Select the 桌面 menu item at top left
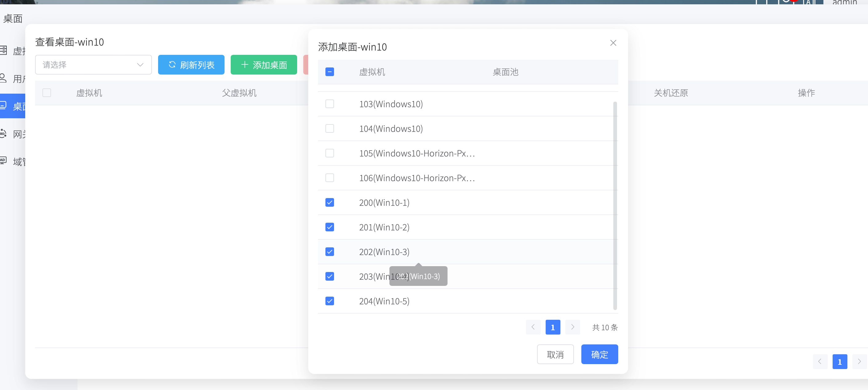This screenshot has width=868, height=390. (13, 19)
